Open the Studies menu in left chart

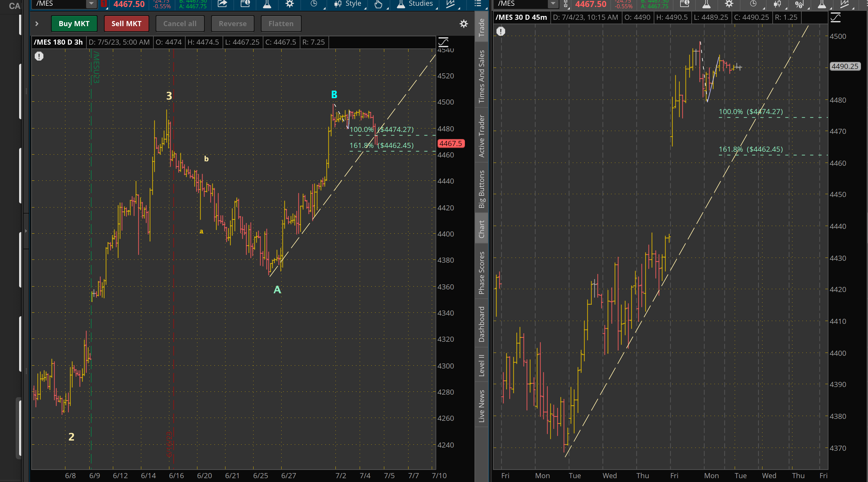pyautogui.click(x=415, y=4)
